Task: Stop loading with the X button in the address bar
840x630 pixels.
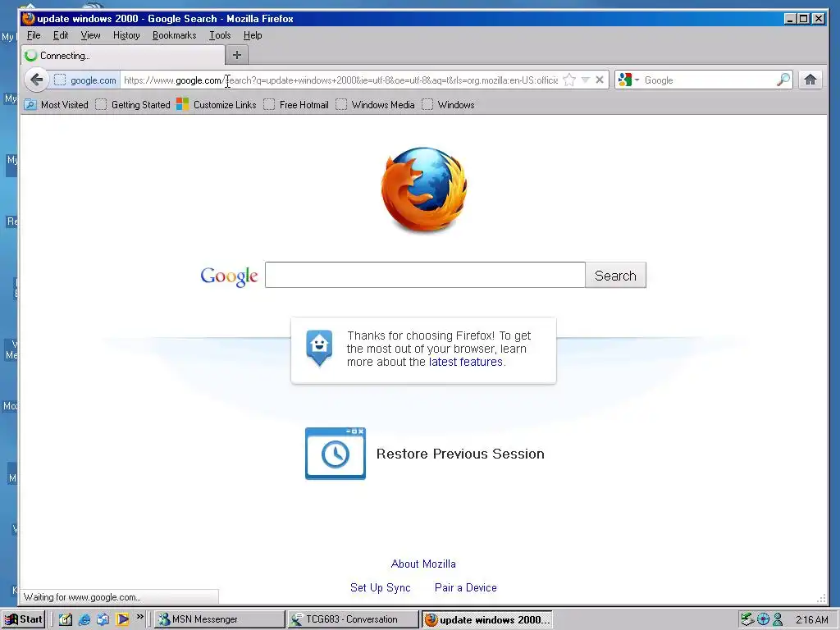Action: click(600, 80)
